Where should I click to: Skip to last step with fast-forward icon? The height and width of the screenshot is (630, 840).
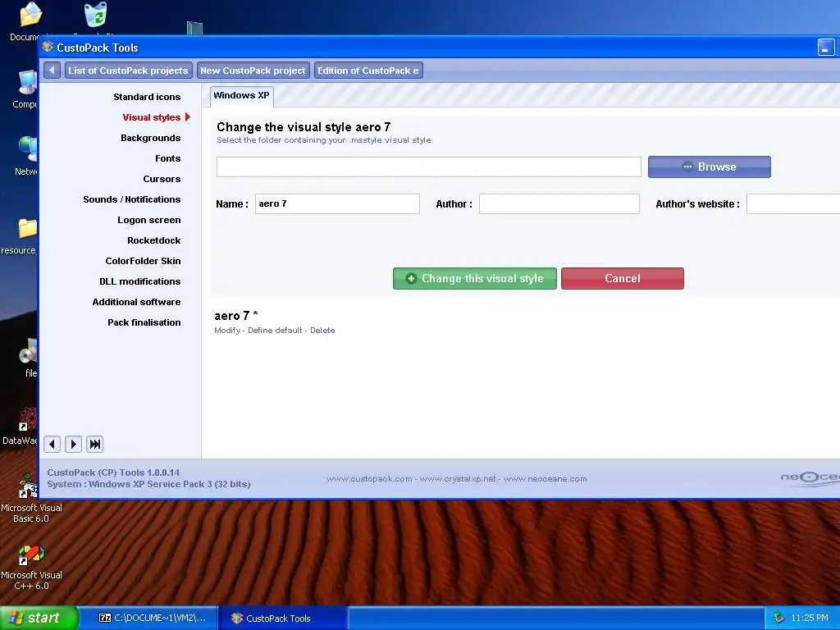[x=95, y=444]
